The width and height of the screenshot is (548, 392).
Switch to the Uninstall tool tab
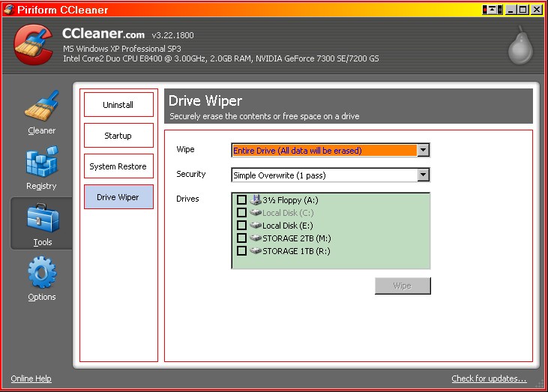pos(118,105)
